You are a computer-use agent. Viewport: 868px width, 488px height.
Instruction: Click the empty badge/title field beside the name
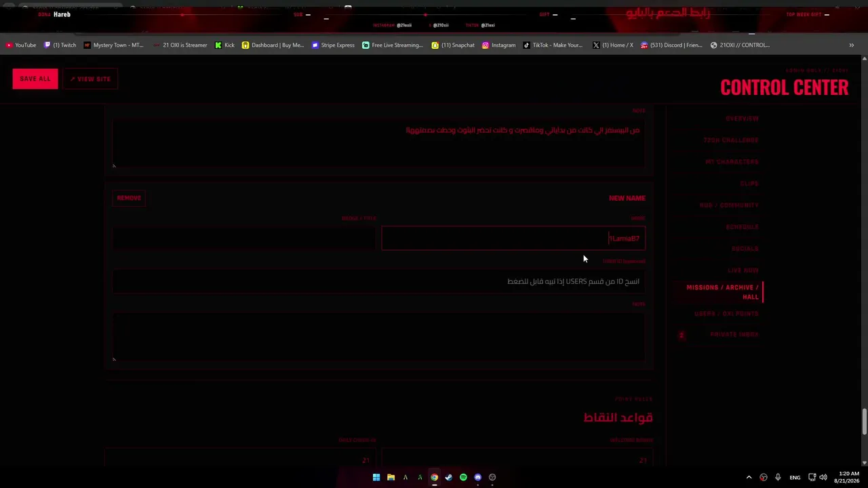pyautogui.click(x=244, y=239)
